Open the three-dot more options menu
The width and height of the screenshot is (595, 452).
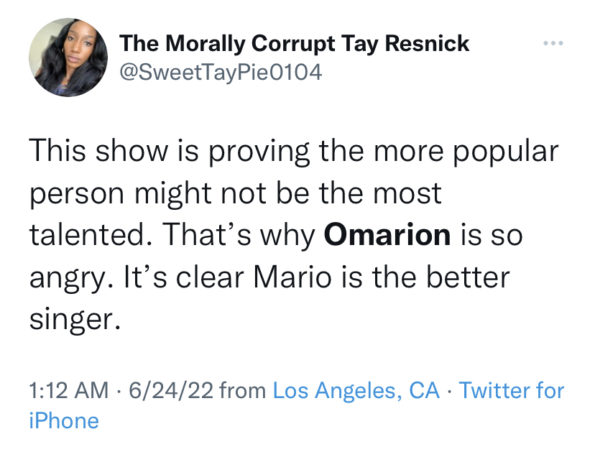tap(553, 43)
